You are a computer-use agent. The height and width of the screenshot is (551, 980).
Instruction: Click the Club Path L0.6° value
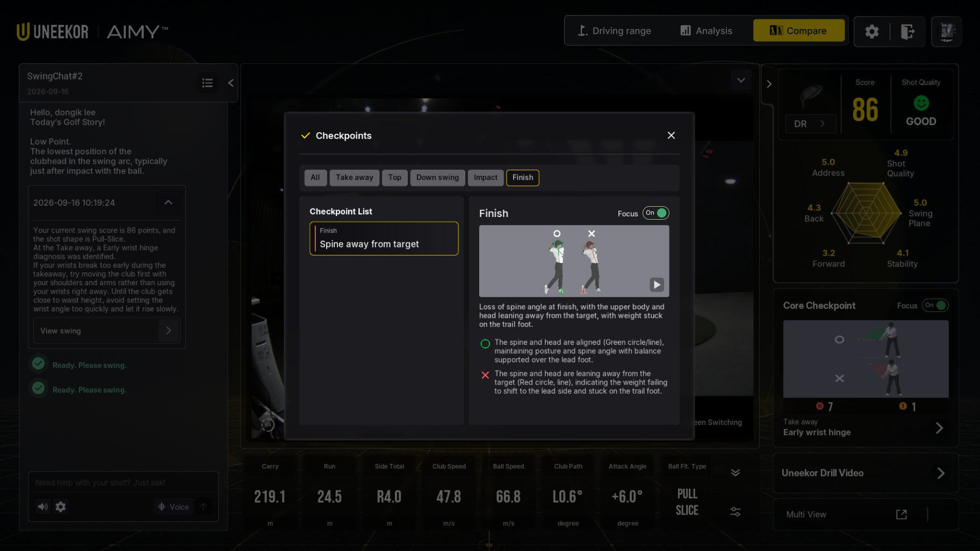point(568,497)
